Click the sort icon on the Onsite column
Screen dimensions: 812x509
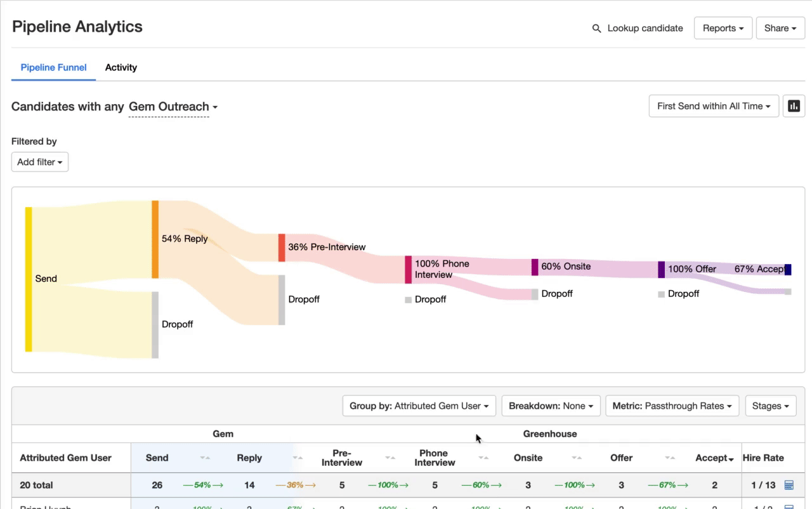[x=575, y=458]
